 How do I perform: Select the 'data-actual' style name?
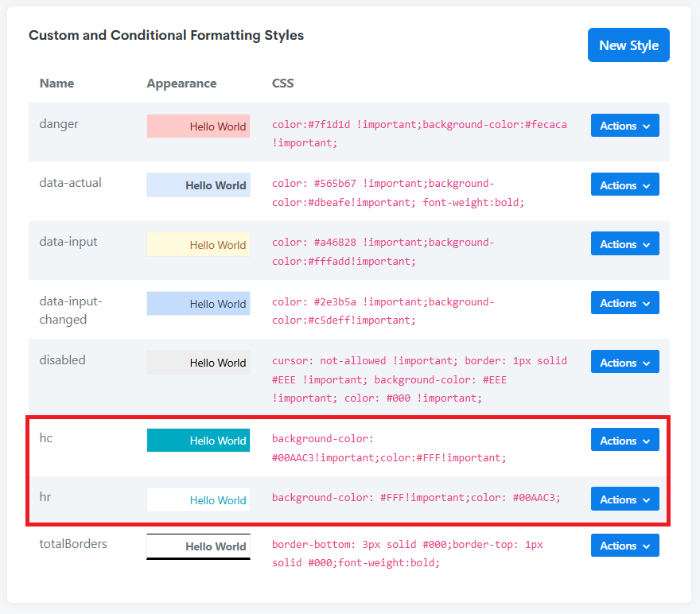click(71, 182)
